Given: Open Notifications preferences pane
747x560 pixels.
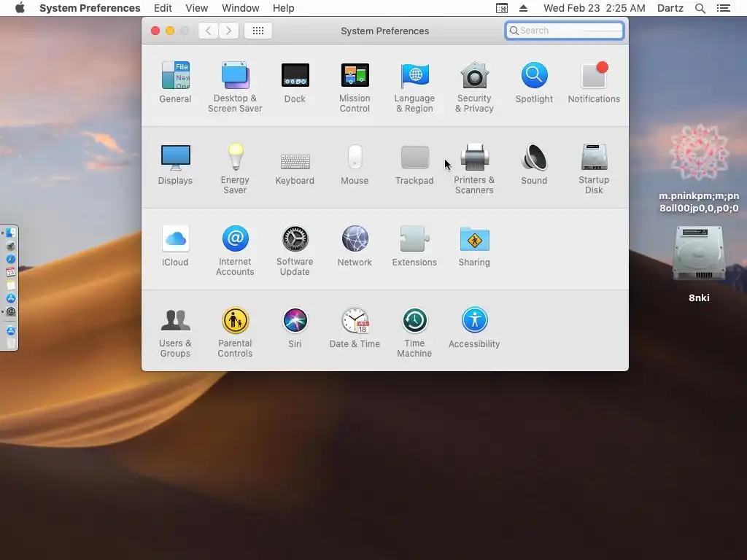Looking at the screenshot, I should [594, 82].
